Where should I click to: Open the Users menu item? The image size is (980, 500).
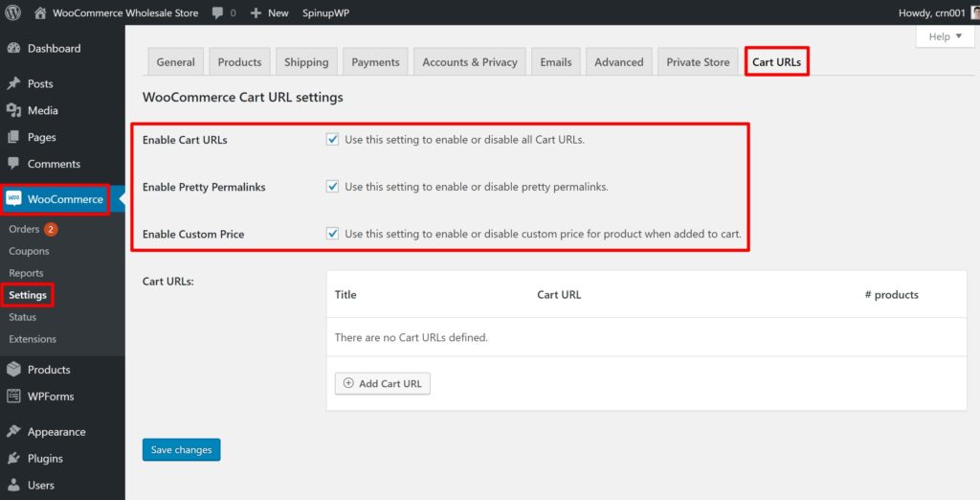click(x=62, y=485)
